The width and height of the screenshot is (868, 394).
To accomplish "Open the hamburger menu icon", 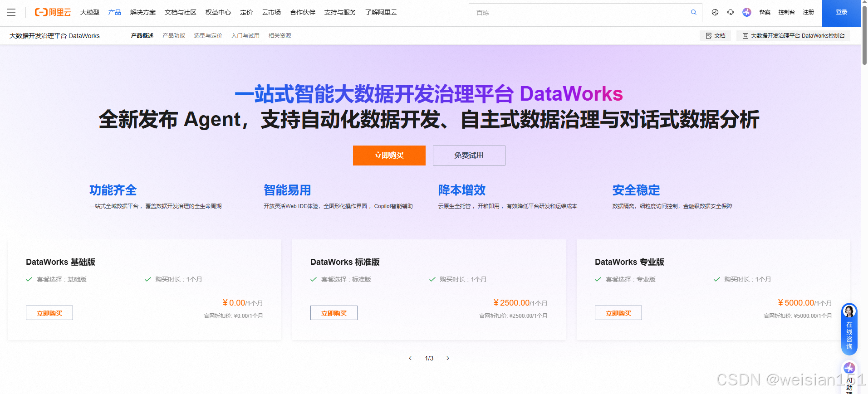I will pos(11,12).
